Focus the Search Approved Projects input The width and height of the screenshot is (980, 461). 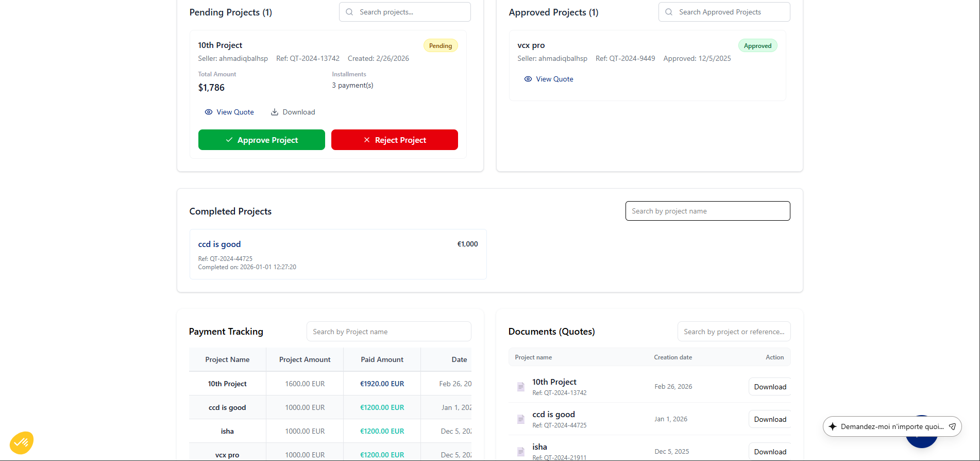tap(724, 12)
